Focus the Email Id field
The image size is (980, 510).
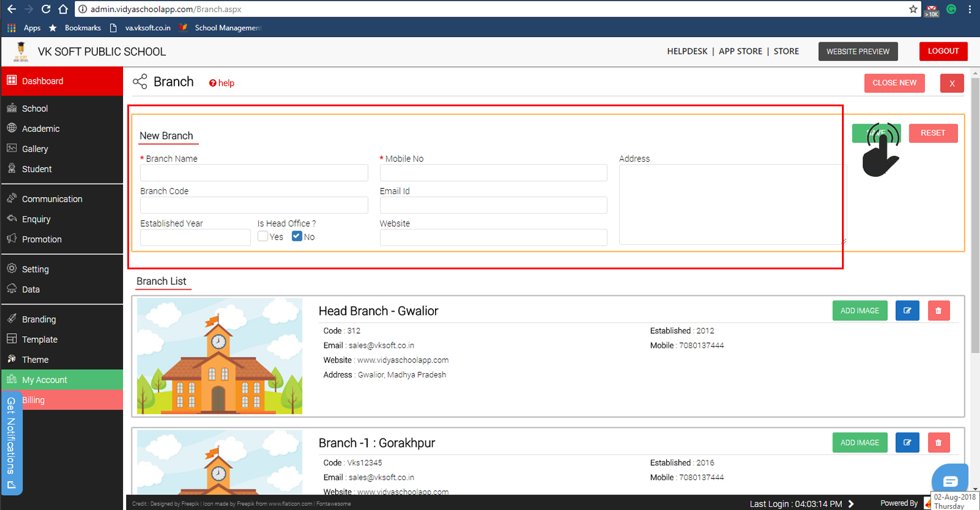[494, 205]
